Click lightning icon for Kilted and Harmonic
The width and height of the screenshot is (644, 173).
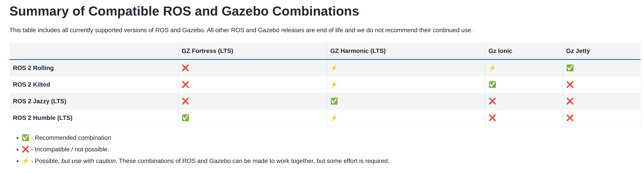click(x=334, y=85)
